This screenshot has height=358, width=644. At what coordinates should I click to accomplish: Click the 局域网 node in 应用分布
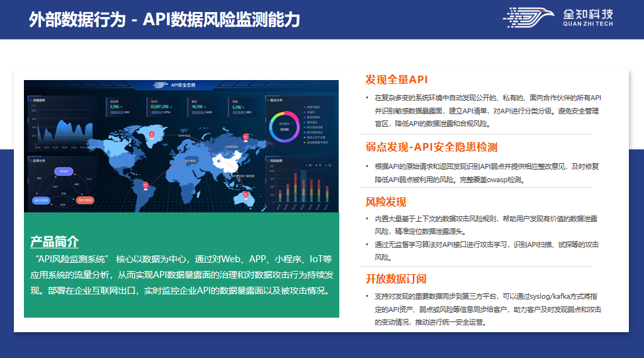tap(64, 171)
